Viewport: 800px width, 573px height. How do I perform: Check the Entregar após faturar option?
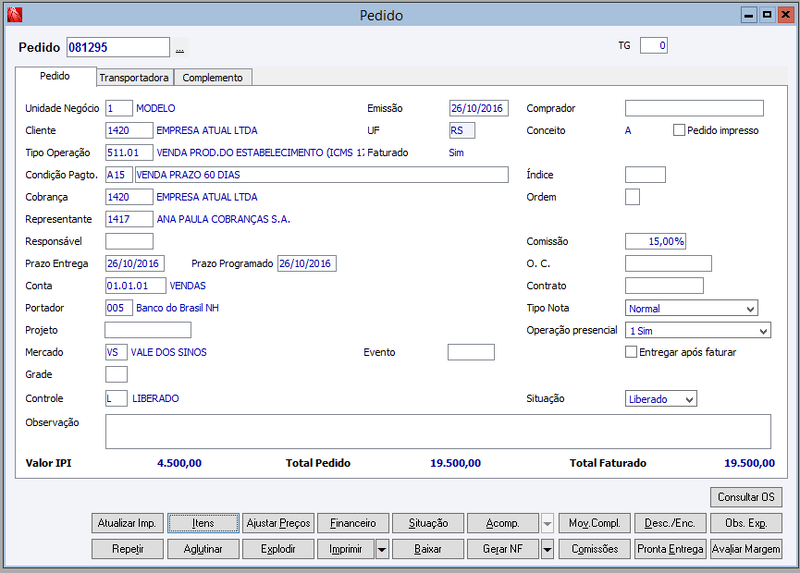[x=631, y=352]
